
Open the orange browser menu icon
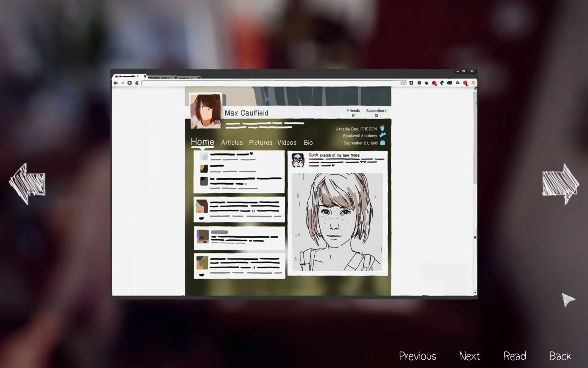473,83
